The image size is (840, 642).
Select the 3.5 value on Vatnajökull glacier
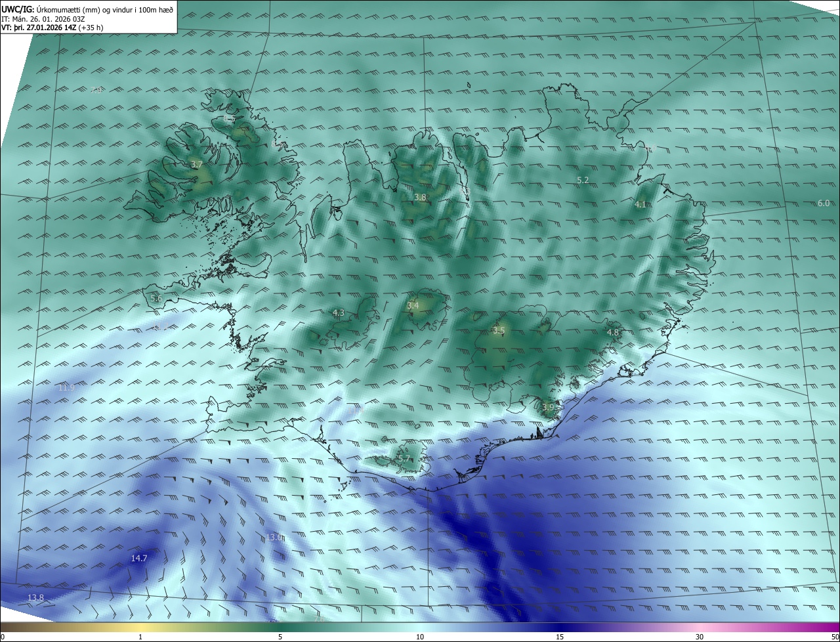click(x=499, y=330)
